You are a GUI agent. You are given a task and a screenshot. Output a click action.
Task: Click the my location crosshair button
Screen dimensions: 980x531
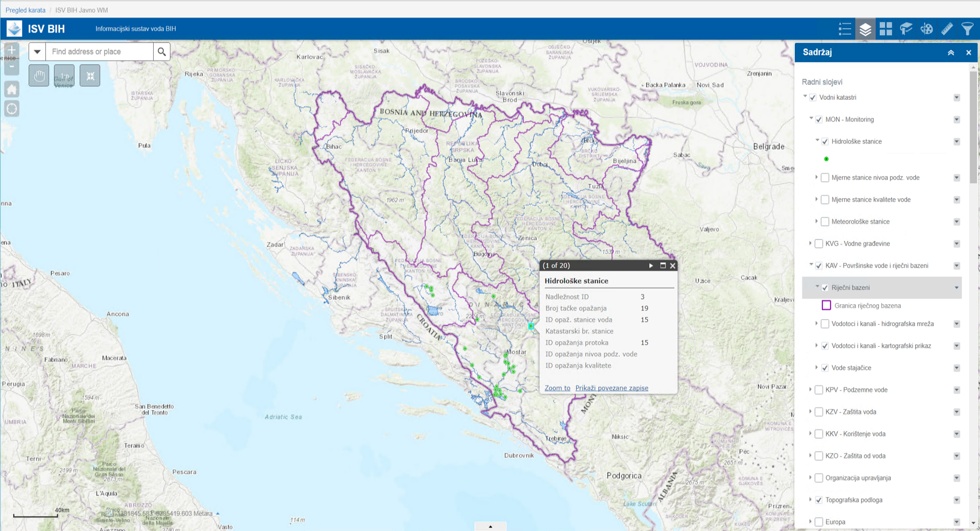pos(12,109)
